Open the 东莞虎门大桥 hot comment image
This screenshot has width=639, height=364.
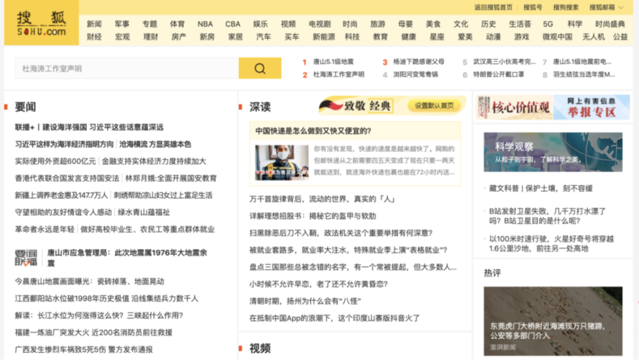[553, 321]
